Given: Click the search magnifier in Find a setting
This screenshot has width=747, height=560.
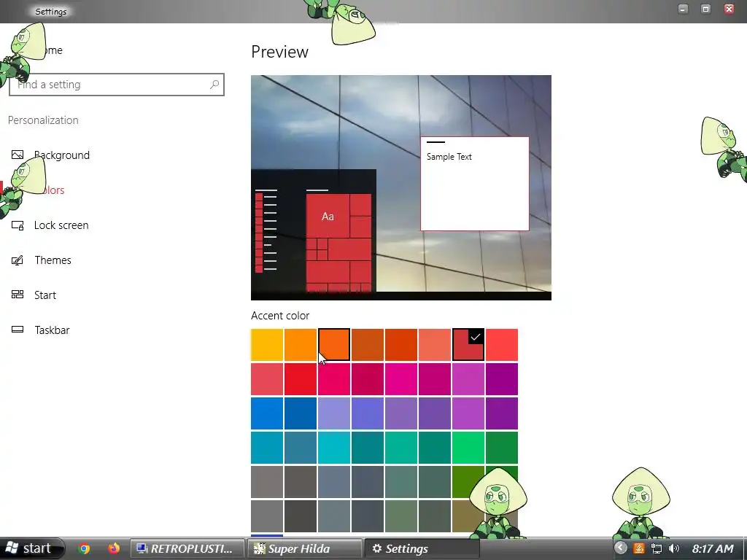Looking at the screenshot, I should point(214,85).
